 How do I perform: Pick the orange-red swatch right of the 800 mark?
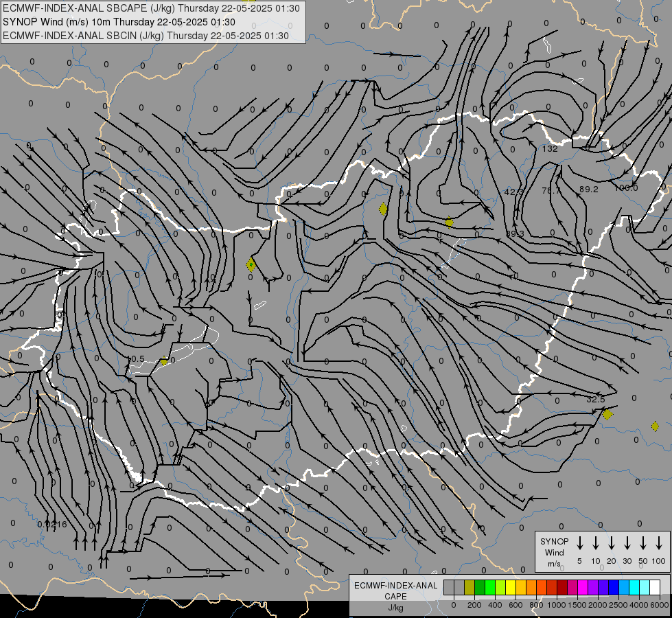coord(542,588)
